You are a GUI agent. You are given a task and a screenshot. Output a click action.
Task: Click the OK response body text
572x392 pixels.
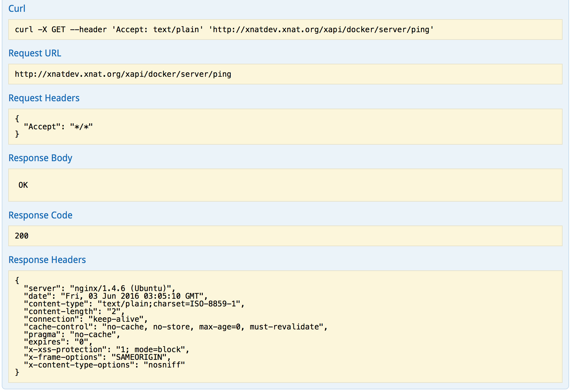23,185
